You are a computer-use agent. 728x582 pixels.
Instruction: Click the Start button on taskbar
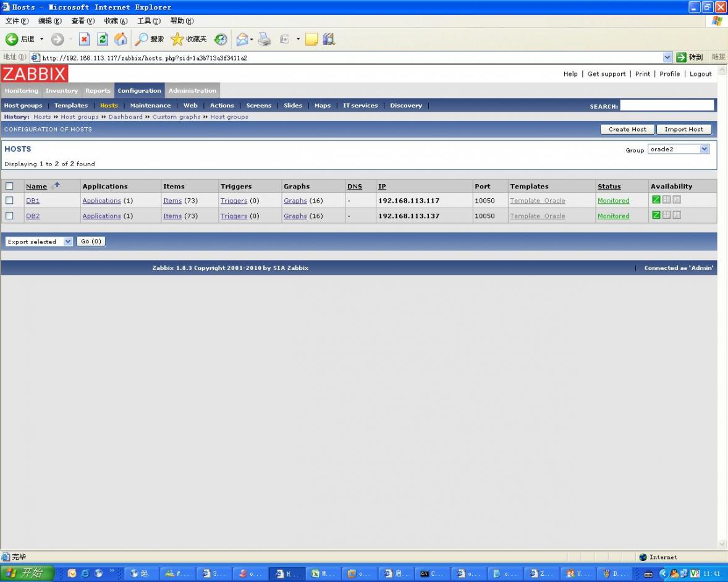27,573
